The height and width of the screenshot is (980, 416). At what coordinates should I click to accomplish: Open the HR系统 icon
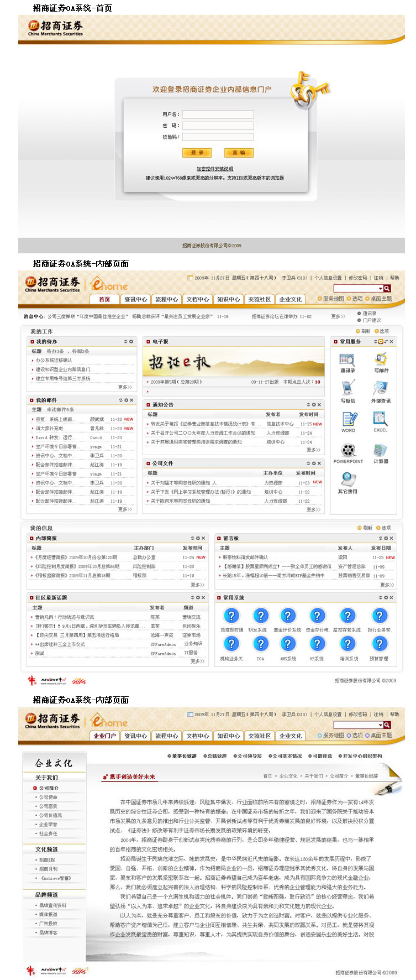click(x=317, y=644)
